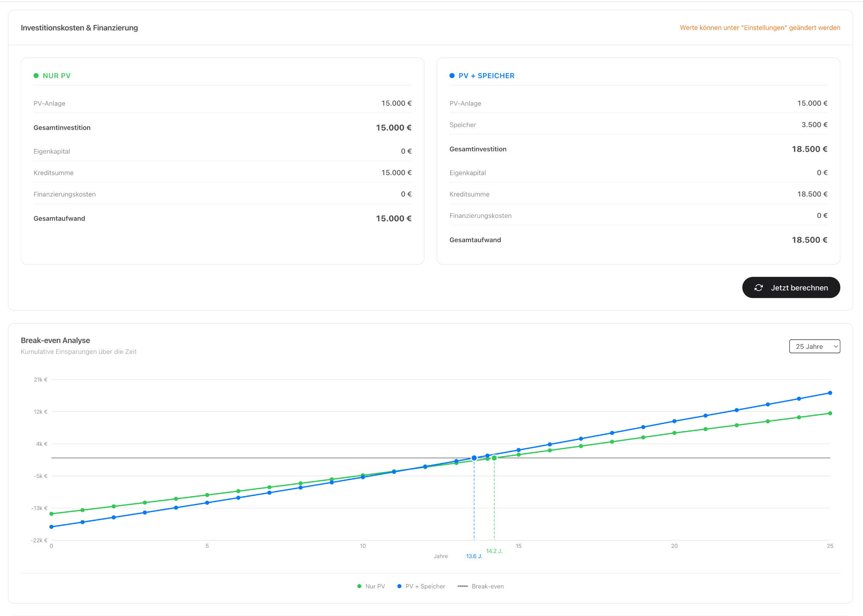Image resolution: width=863 pixels, height=616 pixels.
Task: Click the 13.6 J. break-even label
Action: coord(474,556)
